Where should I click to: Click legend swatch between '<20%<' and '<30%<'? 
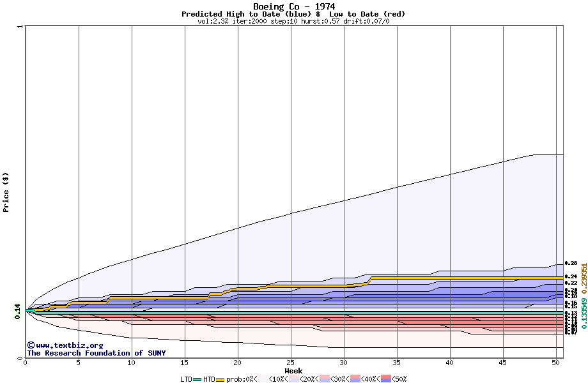(x=325, y=379)
